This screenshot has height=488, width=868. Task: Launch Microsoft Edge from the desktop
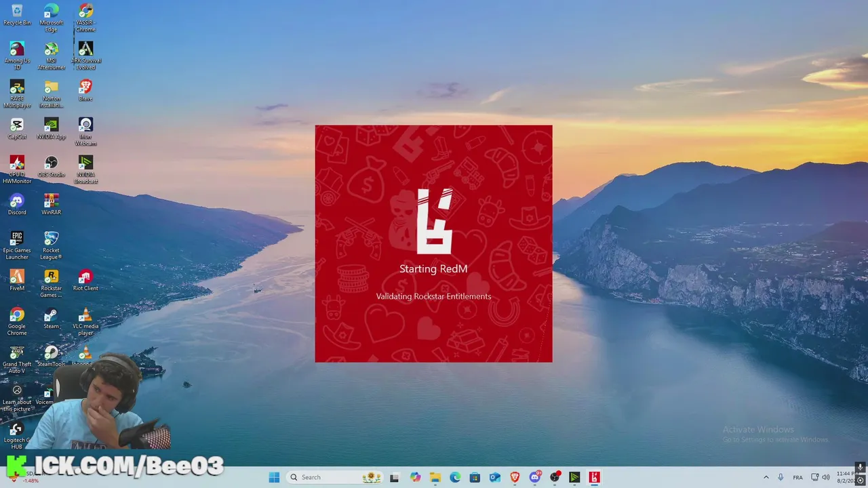click(x=51, y=18)
